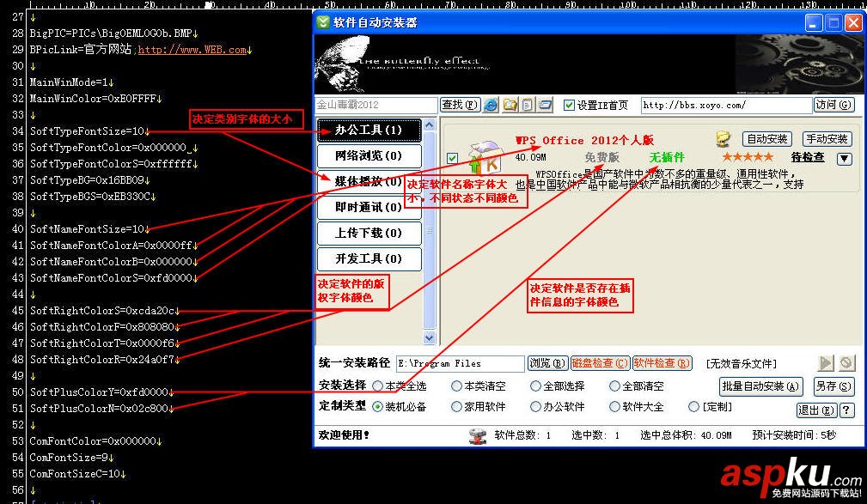867x504 pixels.
Task: Click the folder icon beside the search button
Action: coord(509,104)
